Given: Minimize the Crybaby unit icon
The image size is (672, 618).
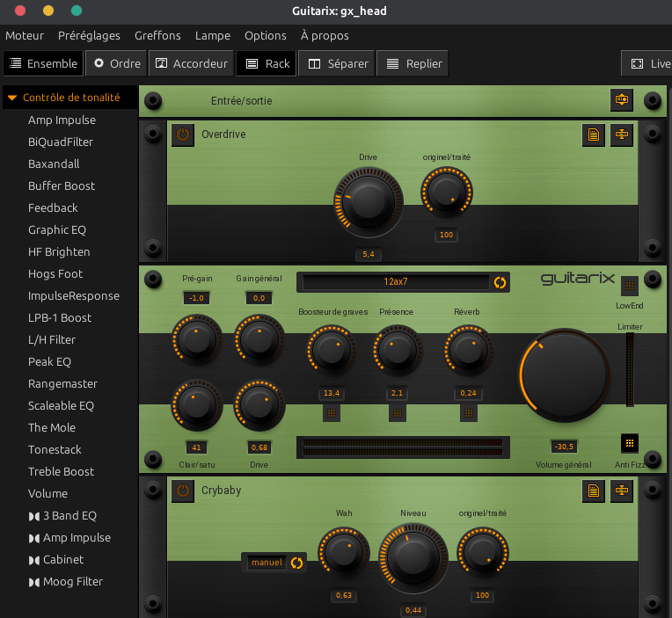Looking at the screenshot, I should [622, 491].
